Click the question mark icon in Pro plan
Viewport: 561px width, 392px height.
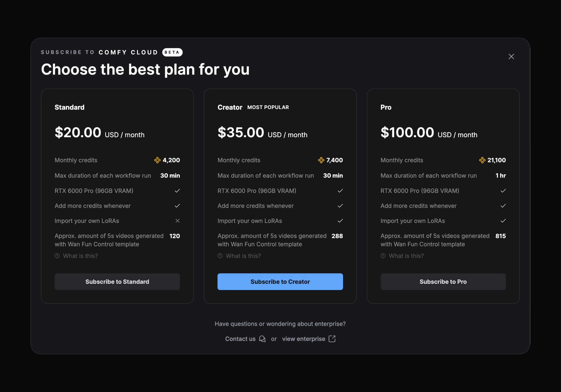click(383, 256)
